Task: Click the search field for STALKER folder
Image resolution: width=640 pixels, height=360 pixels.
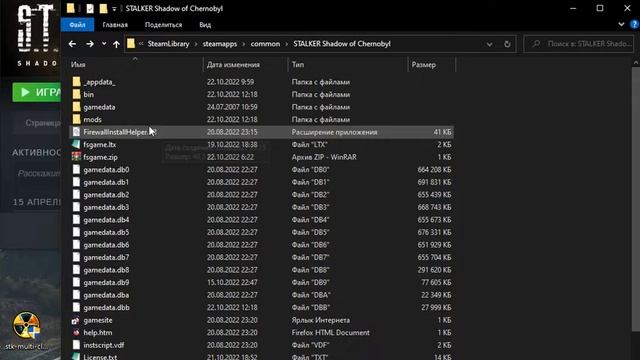Action: [x=579, y=44]
